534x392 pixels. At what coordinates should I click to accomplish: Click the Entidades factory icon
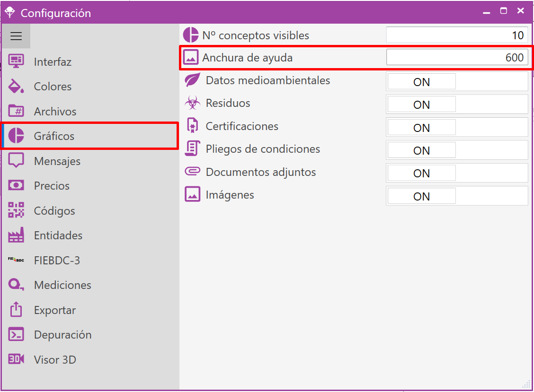[16, 235]
